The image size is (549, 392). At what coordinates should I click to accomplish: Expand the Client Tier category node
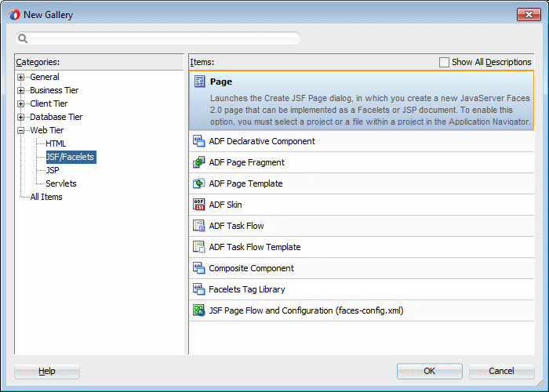20,103
